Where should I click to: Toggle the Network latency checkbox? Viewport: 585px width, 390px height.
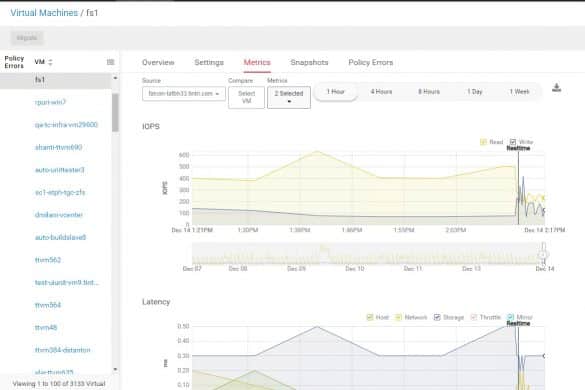coord(398,317)
